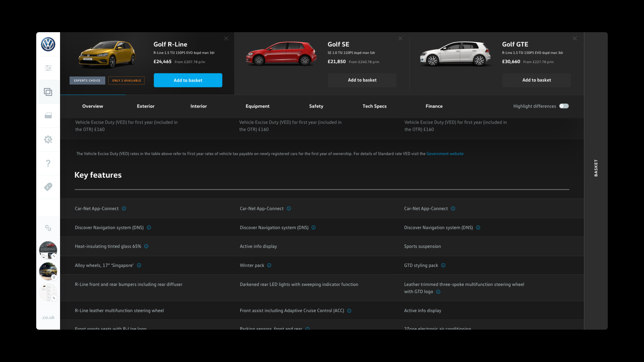Screen dimensions: 644x362
Task: Click From £207.78 p/m finance text
Action: (190, 62)
